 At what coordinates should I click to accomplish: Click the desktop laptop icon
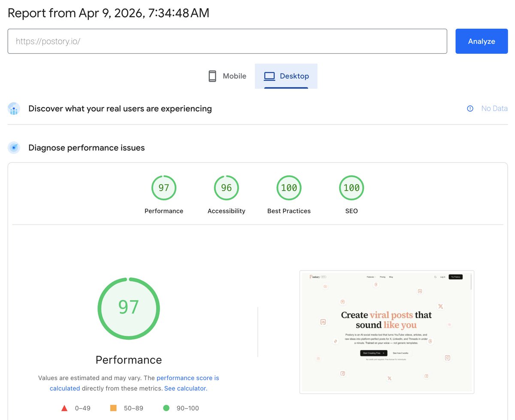(x=270, y=76)
